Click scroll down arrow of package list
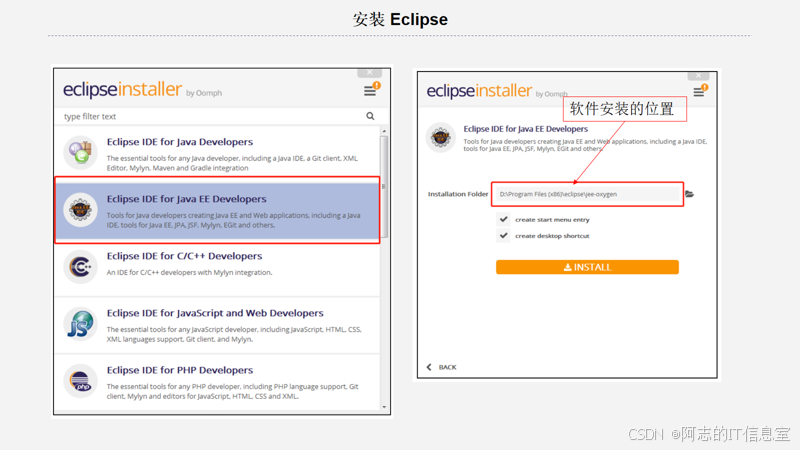Image resolution: width=800 pixels, height=450 pixels. [384, 407]
